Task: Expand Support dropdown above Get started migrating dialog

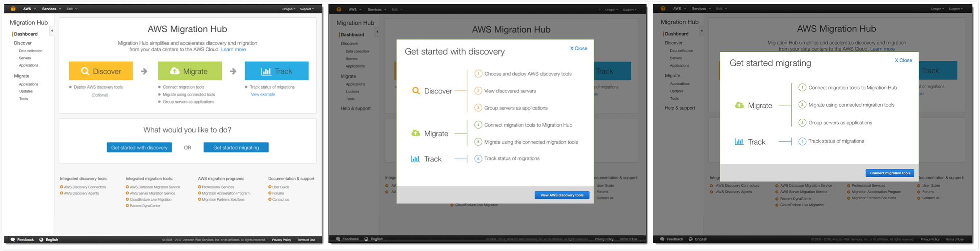Action: click(955, 9)
